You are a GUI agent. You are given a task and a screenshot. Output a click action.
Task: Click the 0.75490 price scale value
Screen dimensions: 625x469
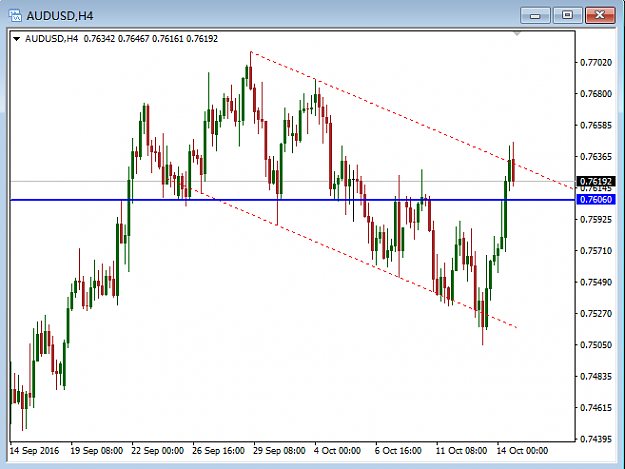tap(596, 282)
